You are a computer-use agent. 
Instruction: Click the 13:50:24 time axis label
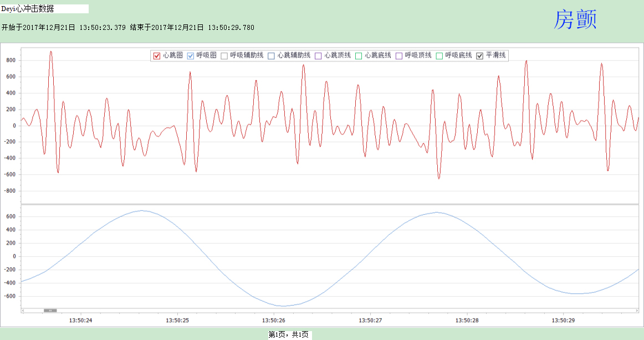pyautogui.click(x=80, y=321)
